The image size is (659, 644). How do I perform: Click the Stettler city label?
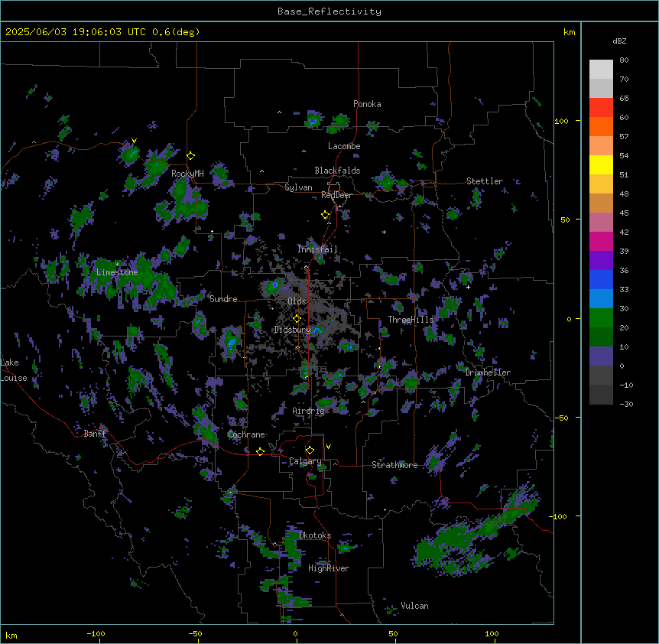point(485,181)
